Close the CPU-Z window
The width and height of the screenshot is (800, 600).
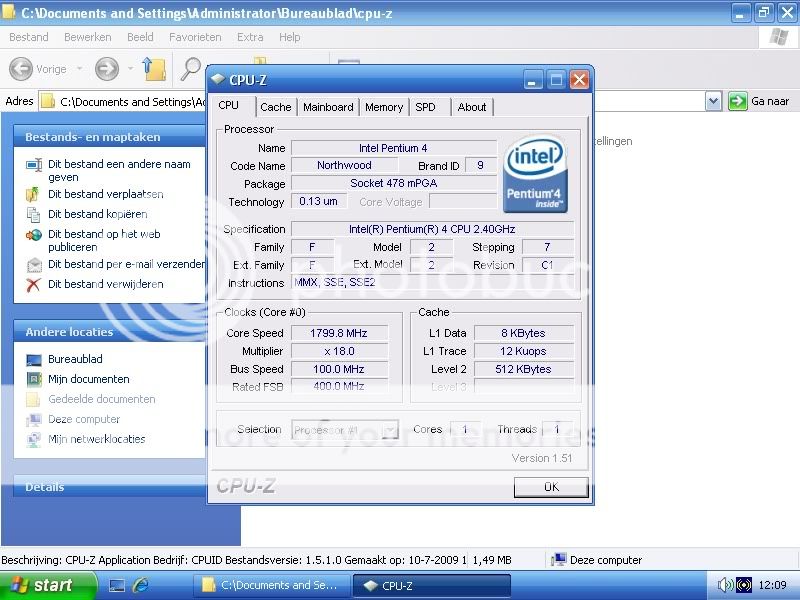(x=579, y=80)
